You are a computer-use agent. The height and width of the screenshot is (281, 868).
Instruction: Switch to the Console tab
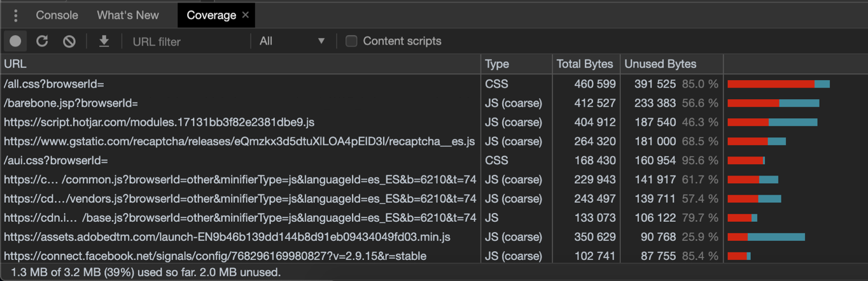click(x=57, y=15)
